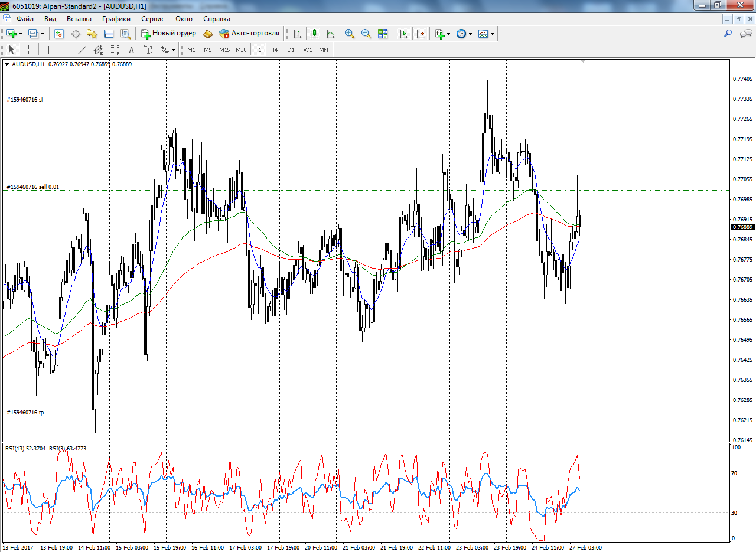Tile windows icon in toolbar

point(383,34)
